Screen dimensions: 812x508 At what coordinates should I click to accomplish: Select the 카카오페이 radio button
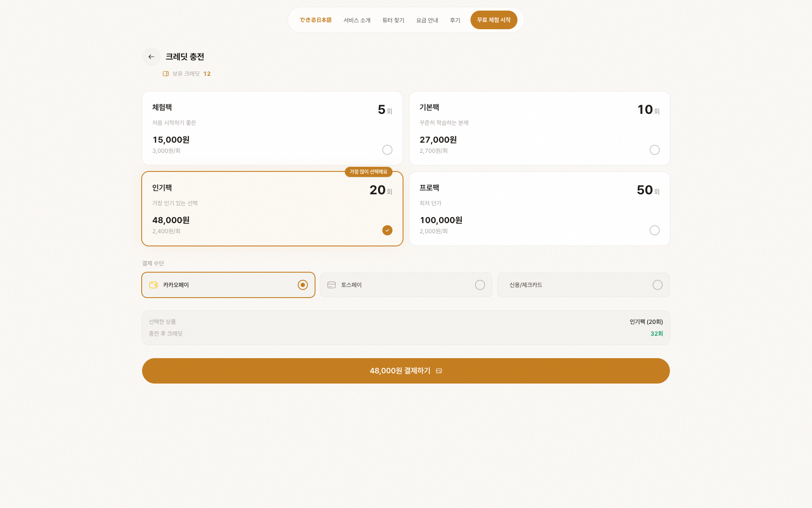tap(302, 285)
